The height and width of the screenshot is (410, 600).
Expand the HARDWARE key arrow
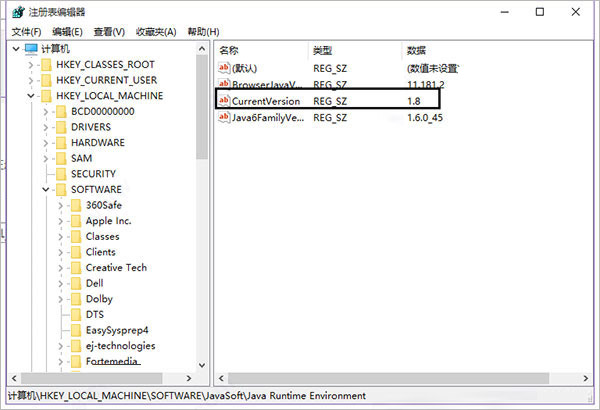tap(46, 143)
